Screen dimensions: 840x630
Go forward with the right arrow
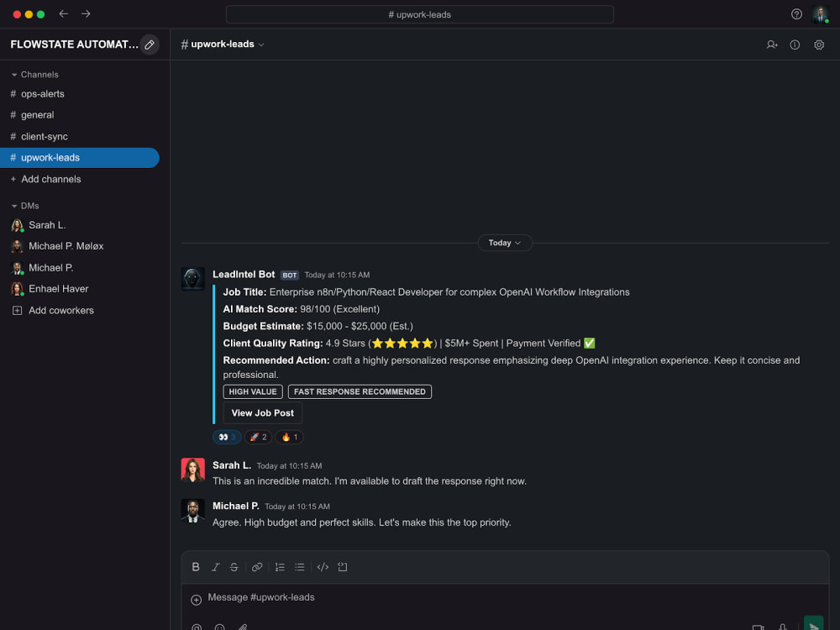coord(86,14)
